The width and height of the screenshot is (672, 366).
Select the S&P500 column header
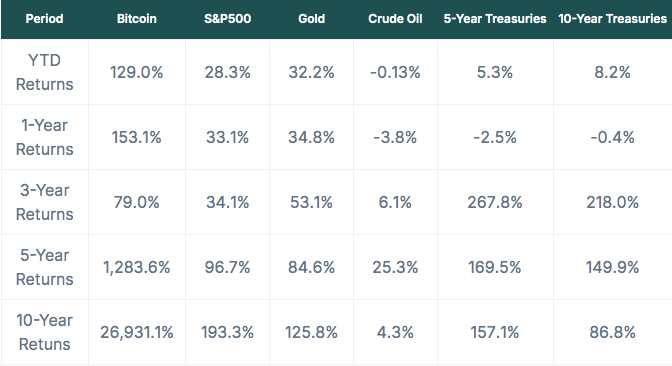click(x=228, y=19)
